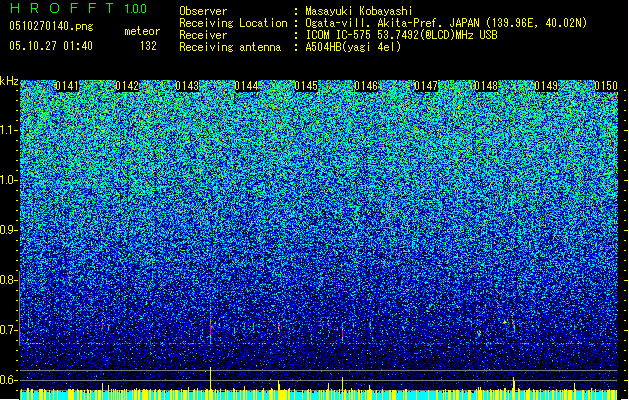629x400 pixels.
Task: Click the 0144 time marker
Action: click(x=246, y=86)
